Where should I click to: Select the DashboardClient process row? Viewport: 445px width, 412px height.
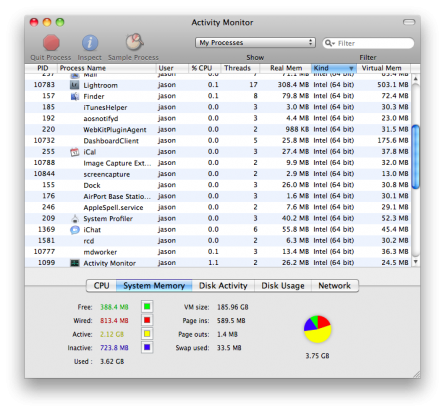point(218,141)
